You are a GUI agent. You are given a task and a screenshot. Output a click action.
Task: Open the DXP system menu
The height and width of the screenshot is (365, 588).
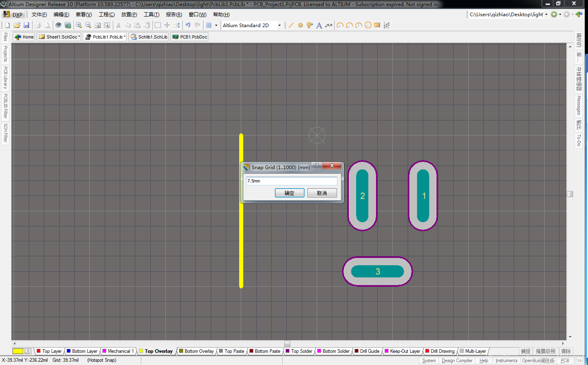13,14
